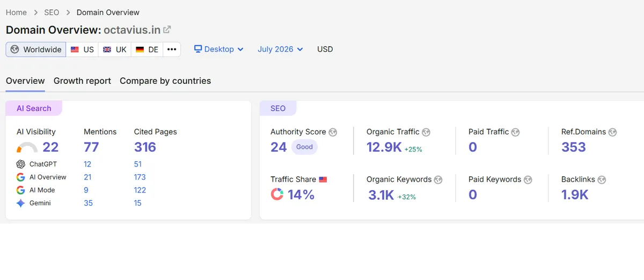Go to SEO breadcrumb
The image size is (644, 280).
click(52, 12)
